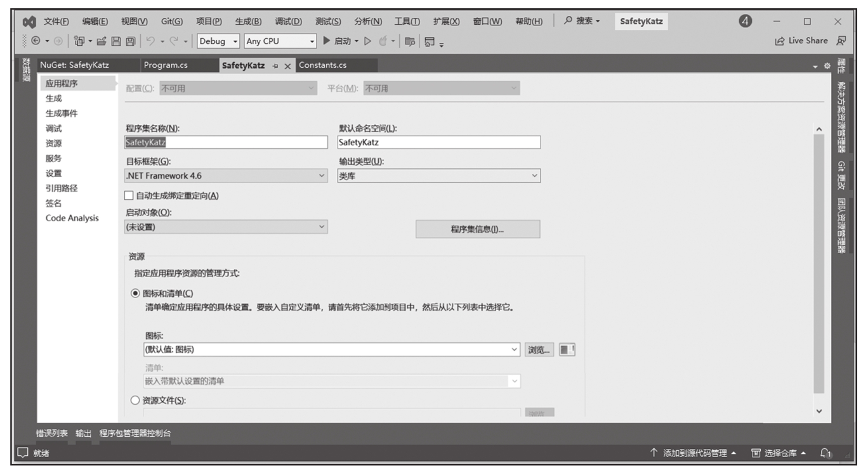Open the 目标框架 .NET Framework 4.6 dropdown

pos(226,176)
